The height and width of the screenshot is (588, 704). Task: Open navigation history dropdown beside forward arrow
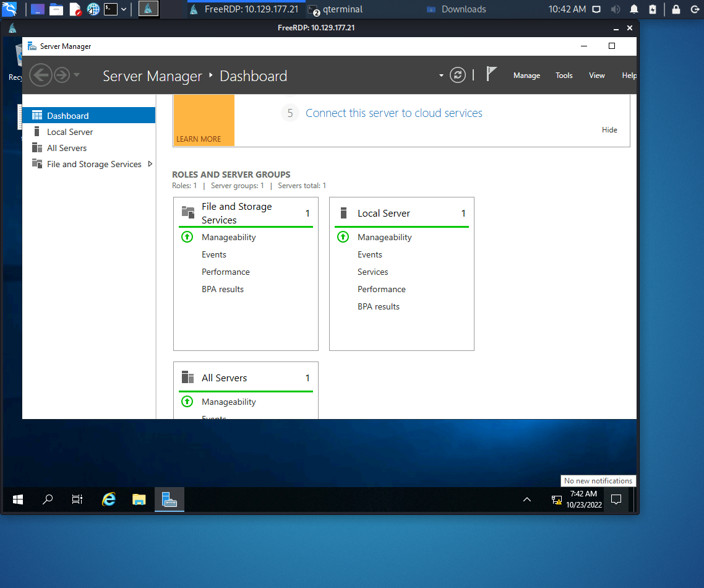[77, 75]
